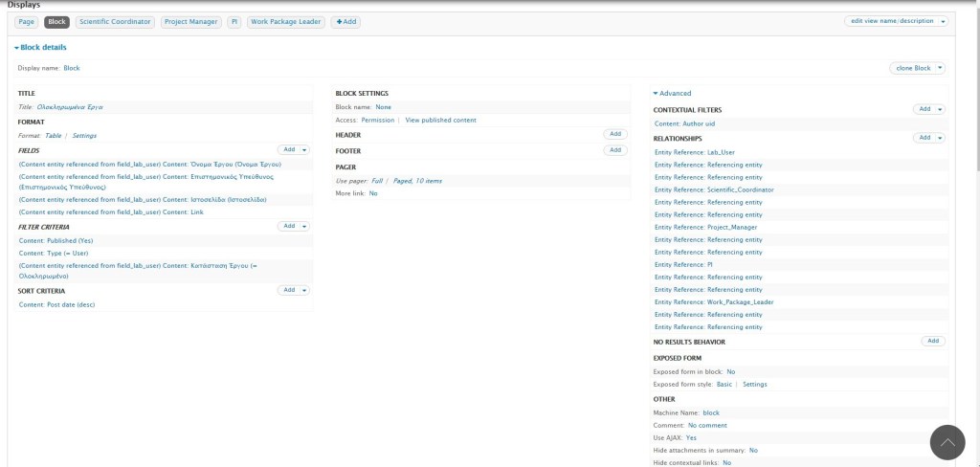Switch to the Page display tab
This screenshot has width=980, height=467.
(26, 21)
